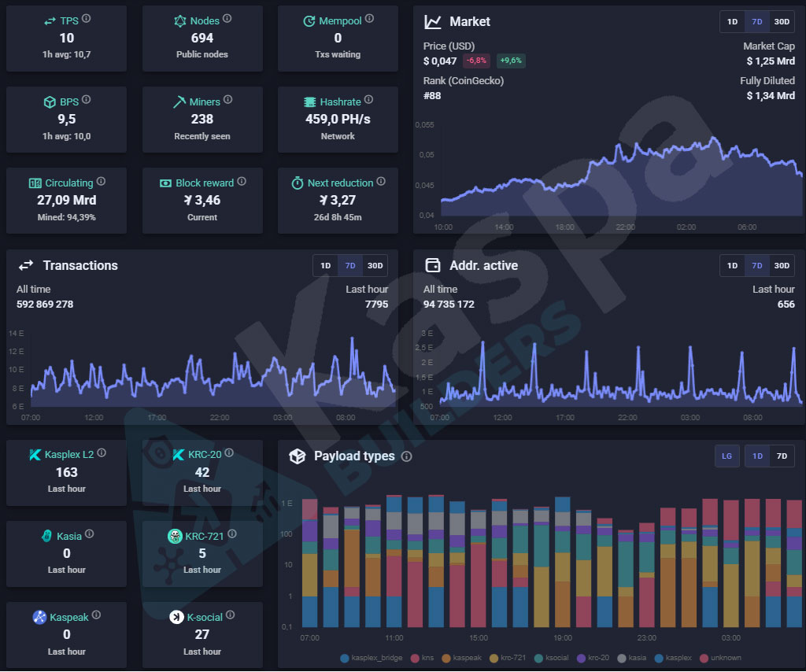Click the info icon beside Mempool
Screen dimensions: 806x672
(x=370, y=19)
